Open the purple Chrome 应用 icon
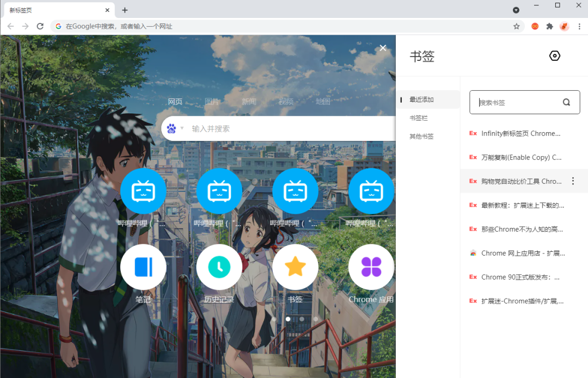Screen dimensions: 588x378 tap(371, 267)
